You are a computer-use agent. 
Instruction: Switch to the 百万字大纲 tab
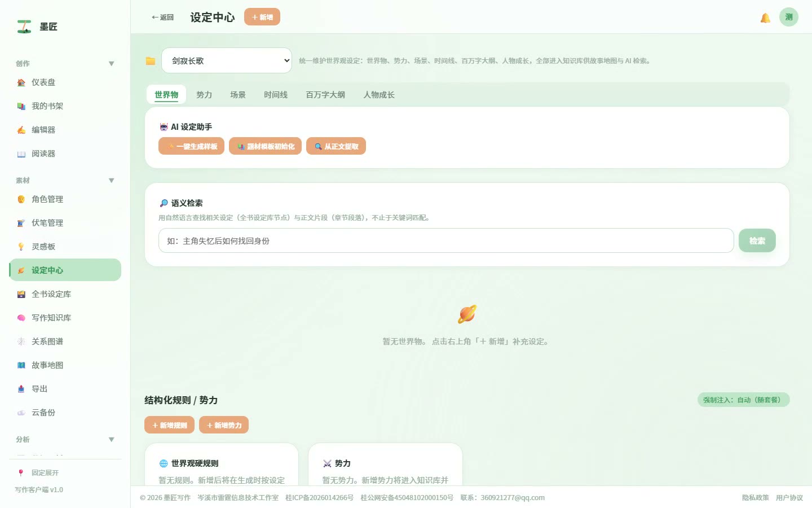(325, 95)
